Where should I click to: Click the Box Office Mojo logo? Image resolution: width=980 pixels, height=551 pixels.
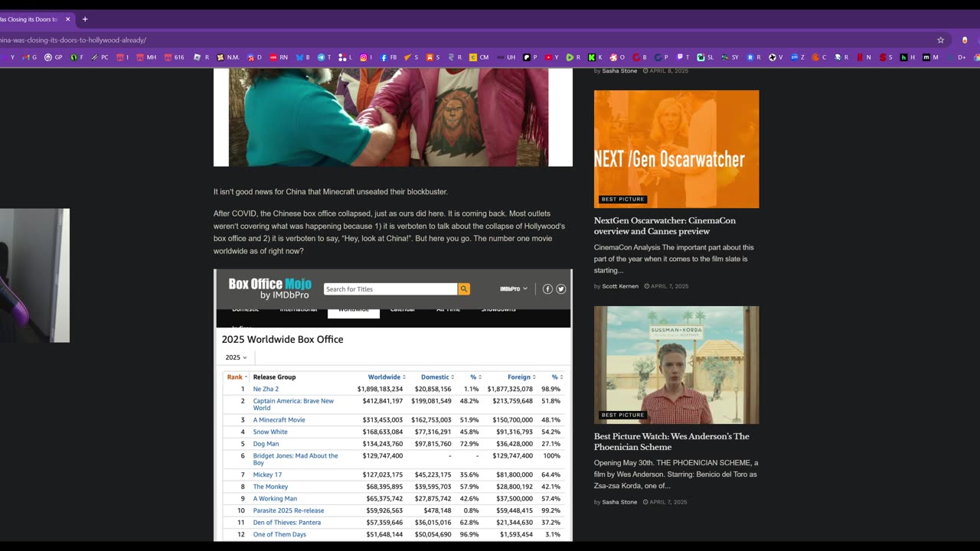click(x=269, y=289)
